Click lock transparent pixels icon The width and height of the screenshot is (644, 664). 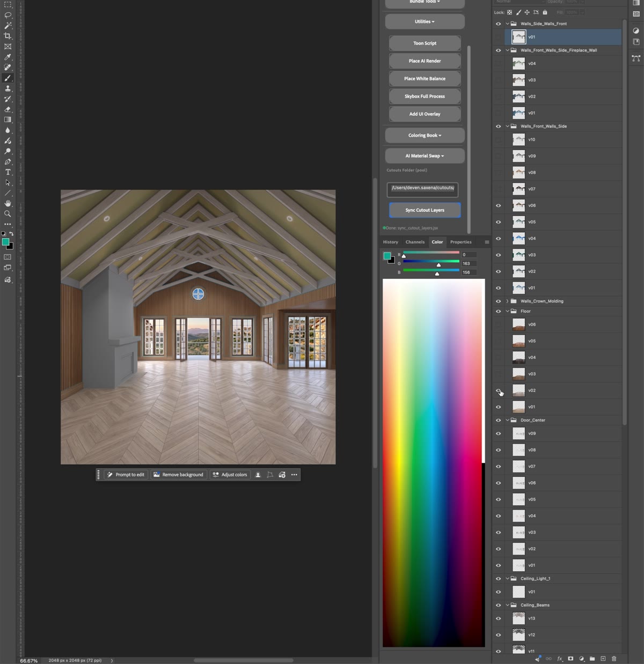(x=509, y=12)
